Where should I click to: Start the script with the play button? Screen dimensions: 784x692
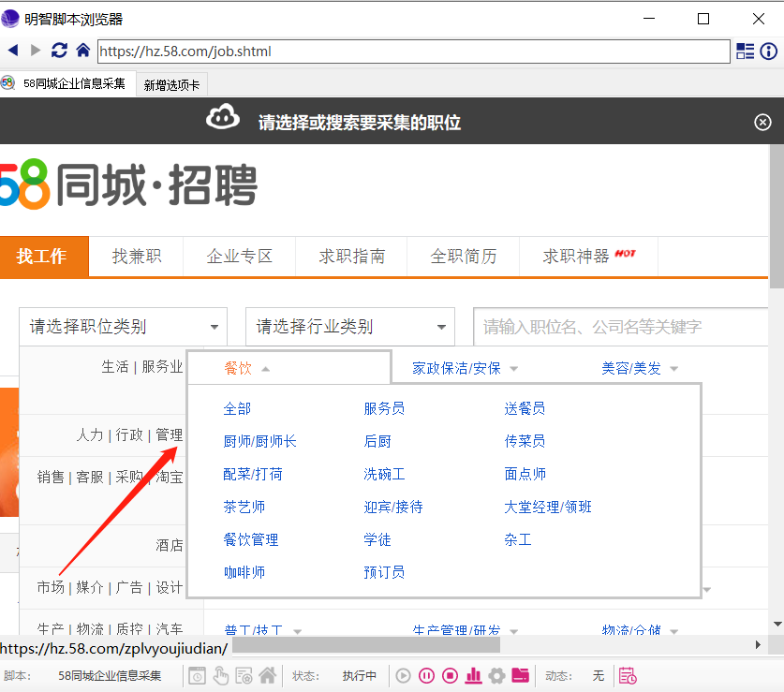pyautogui.click(x=403, y=676)
